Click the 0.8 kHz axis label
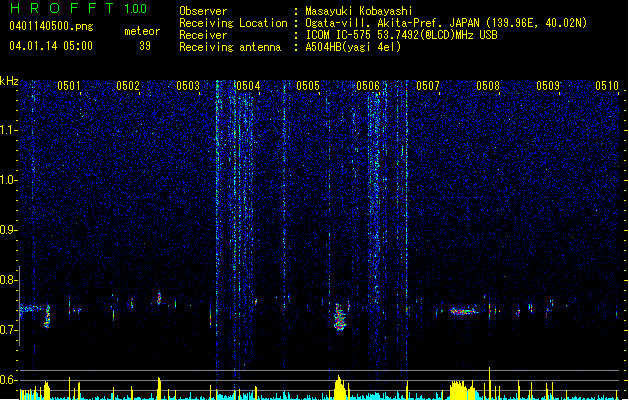 pos(9,280)
